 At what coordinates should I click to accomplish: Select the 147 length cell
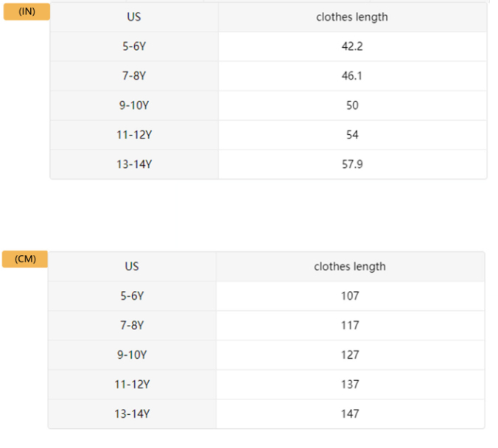tap(350, 413)
